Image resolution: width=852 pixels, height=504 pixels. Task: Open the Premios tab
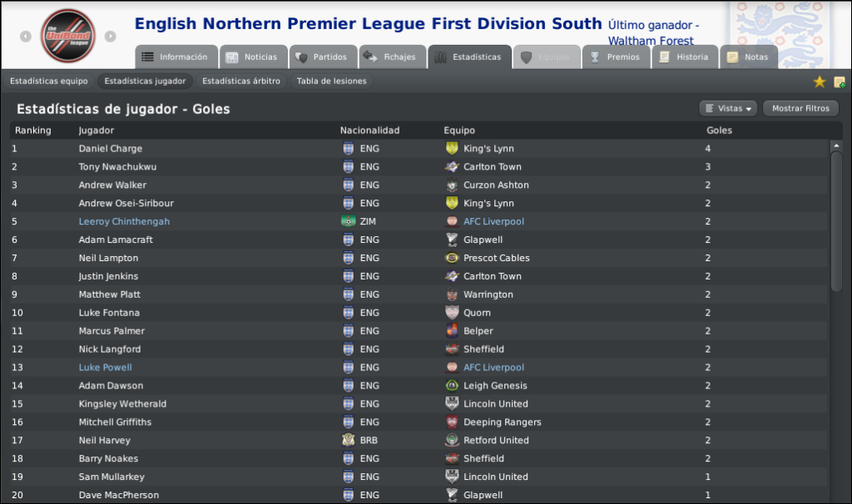(x=617, y=57)
